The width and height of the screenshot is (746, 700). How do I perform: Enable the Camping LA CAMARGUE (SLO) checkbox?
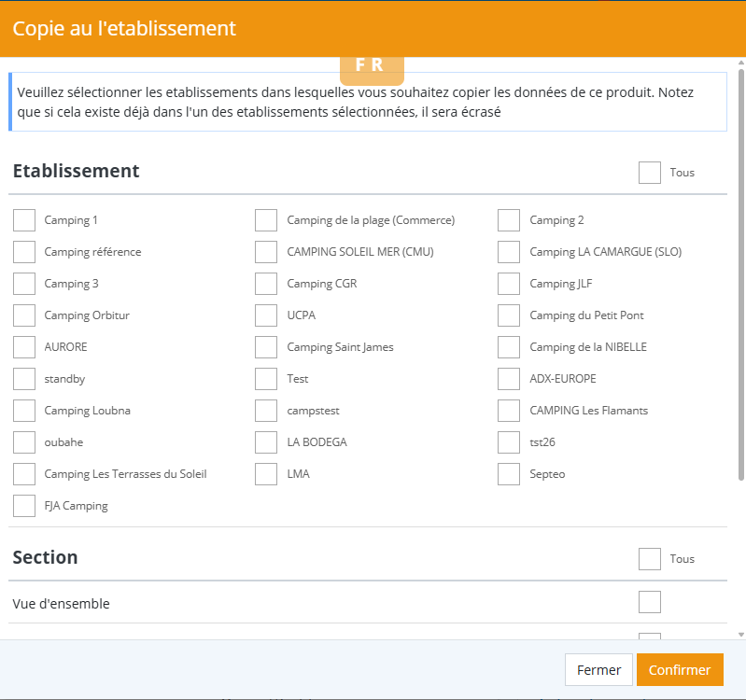509,252
